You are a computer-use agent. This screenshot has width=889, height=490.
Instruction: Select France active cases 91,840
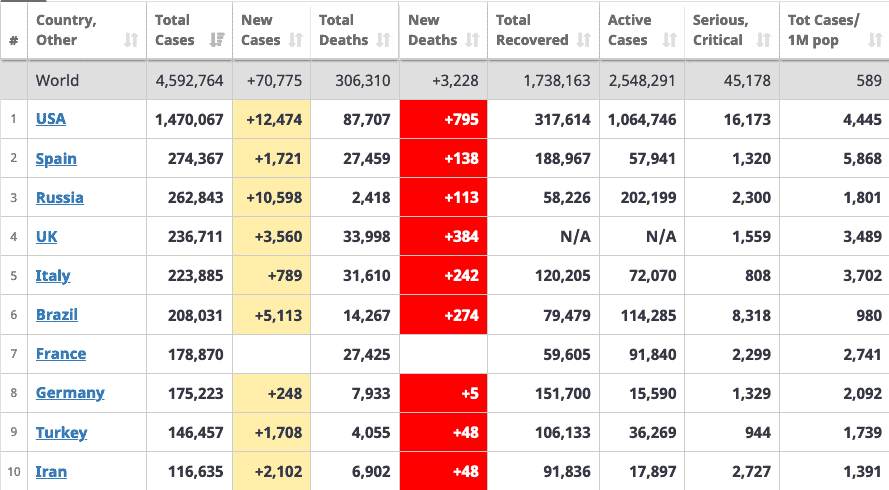click(653, 354)
